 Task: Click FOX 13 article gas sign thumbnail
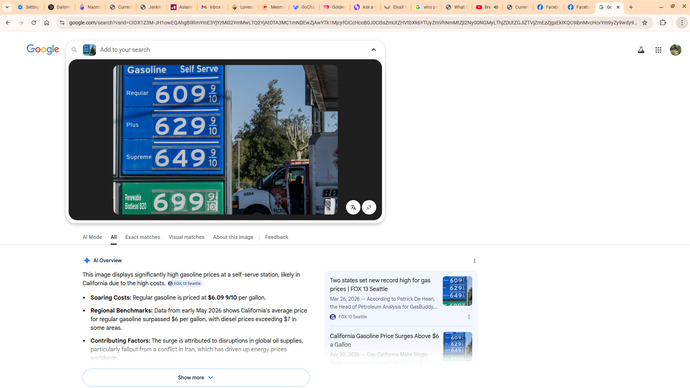(457, 291)
